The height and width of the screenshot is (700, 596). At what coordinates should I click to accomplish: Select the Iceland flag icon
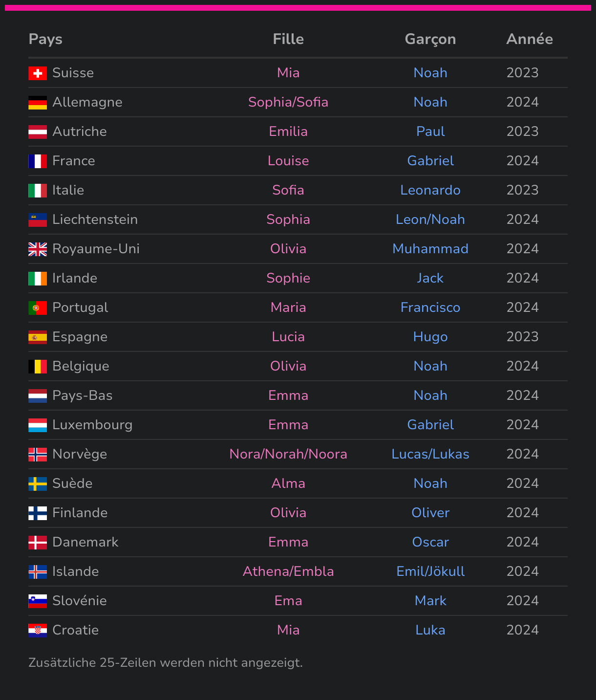click(38, 572)
